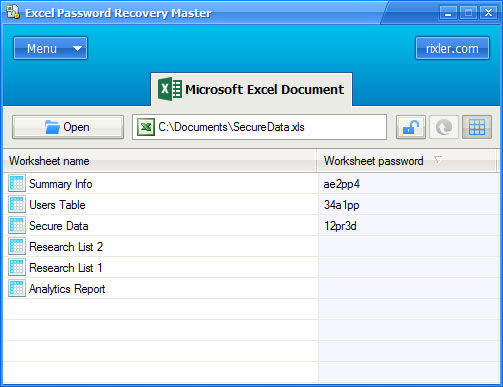503x387 pixels.
Task: Select the Microsoft Excel Document tab
Action: (x=251, y=89)
